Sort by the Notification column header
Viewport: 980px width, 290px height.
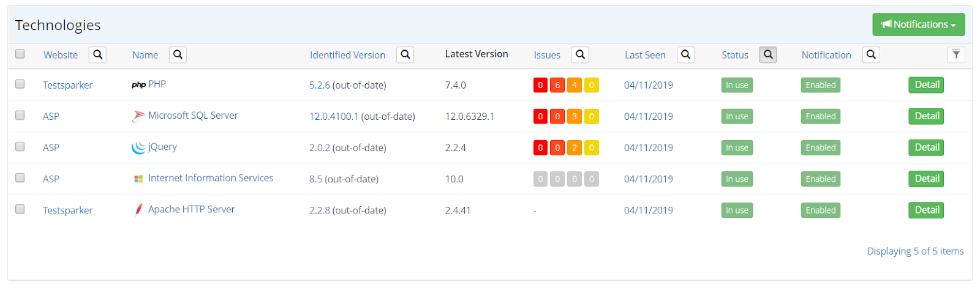pos(826,55)
